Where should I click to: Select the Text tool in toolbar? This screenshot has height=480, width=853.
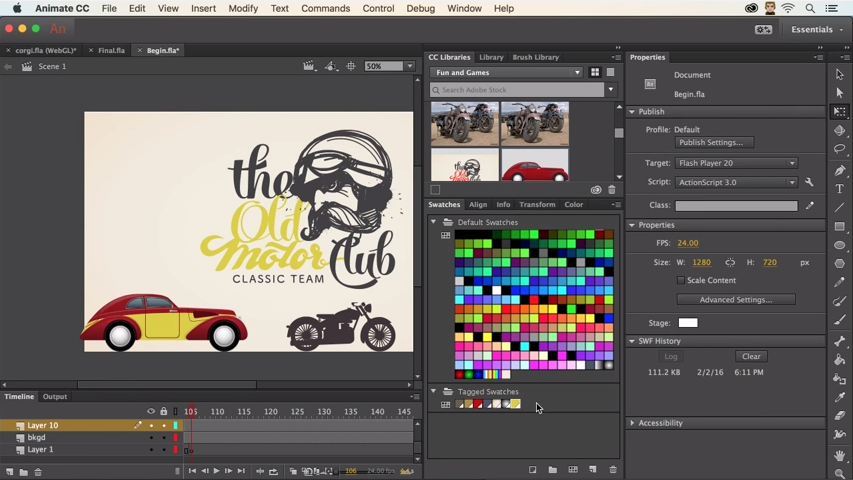[x=840, y=189]
